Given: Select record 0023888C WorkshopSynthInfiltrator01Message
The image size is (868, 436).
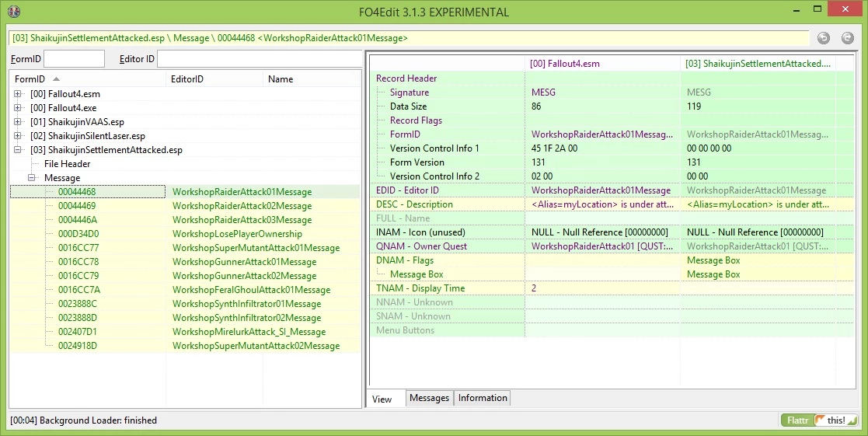Looking at the screenshot, I should click(185, 304).
